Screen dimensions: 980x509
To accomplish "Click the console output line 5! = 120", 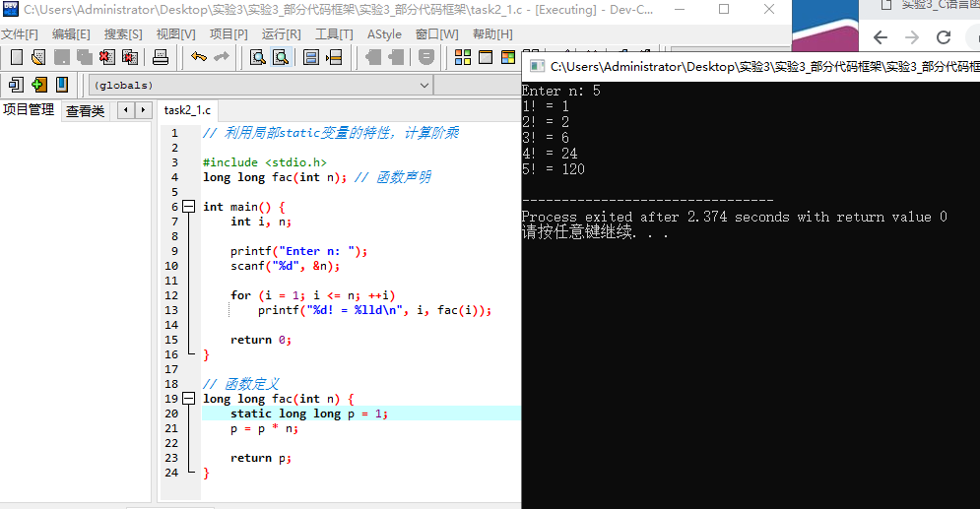I will [x=554, y=169].
